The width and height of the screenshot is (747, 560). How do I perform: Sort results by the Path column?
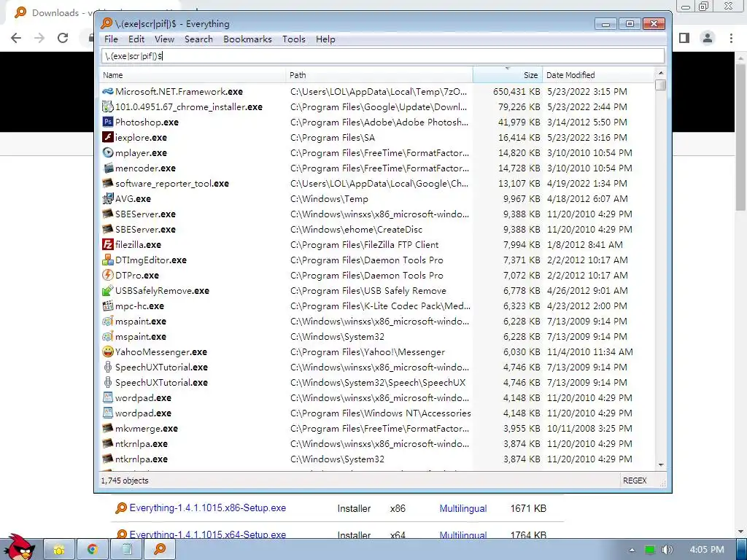click(x=379, y=75)
